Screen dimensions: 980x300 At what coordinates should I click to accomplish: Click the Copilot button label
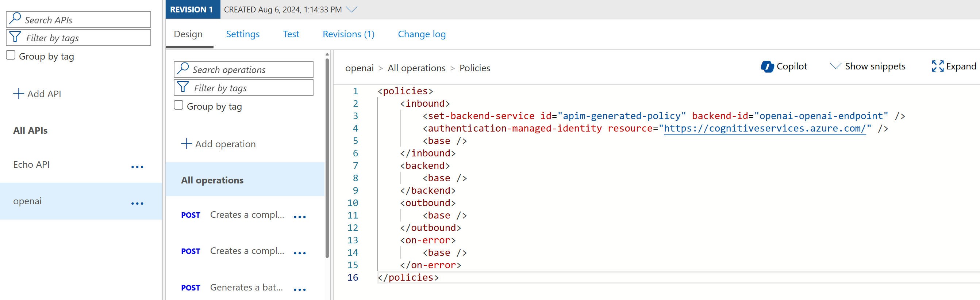pos(792,66)
